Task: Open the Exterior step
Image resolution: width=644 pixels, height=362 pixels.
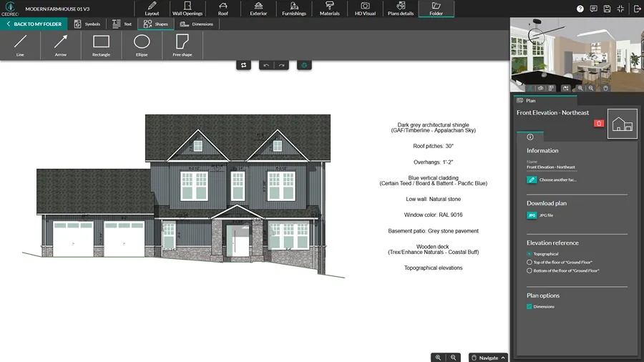Action: 258,9
